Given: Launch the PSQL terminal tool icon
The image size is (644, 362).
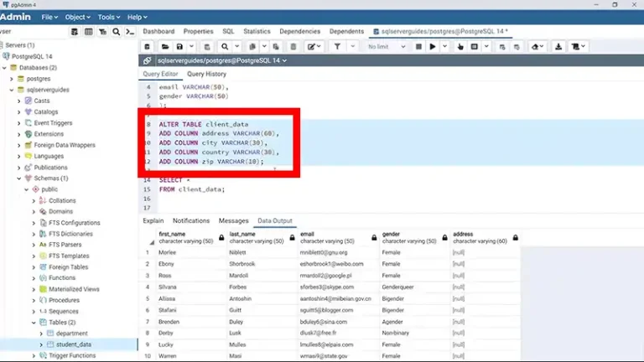Looking at the screenshot, I should (130, 32).
